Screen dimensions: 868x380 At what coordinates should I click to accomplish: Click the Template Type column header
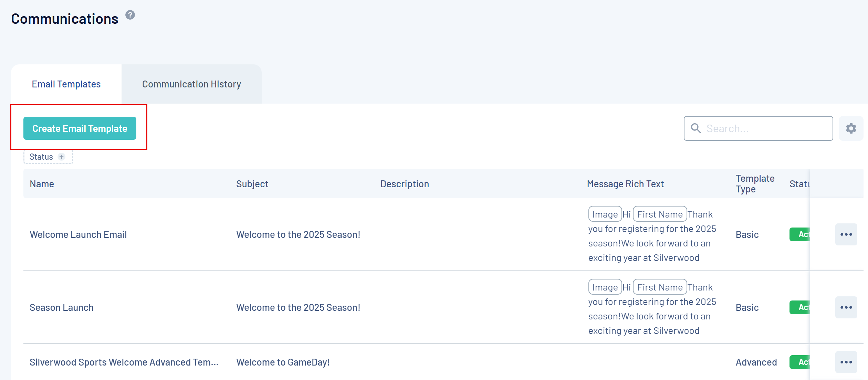click(755, 184)
